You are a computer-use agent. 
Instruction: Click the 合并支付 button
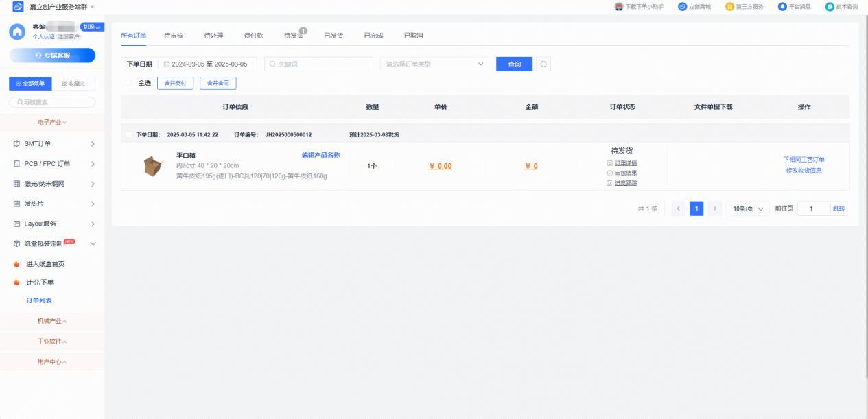pyautogui.click(x=175, y=83)
